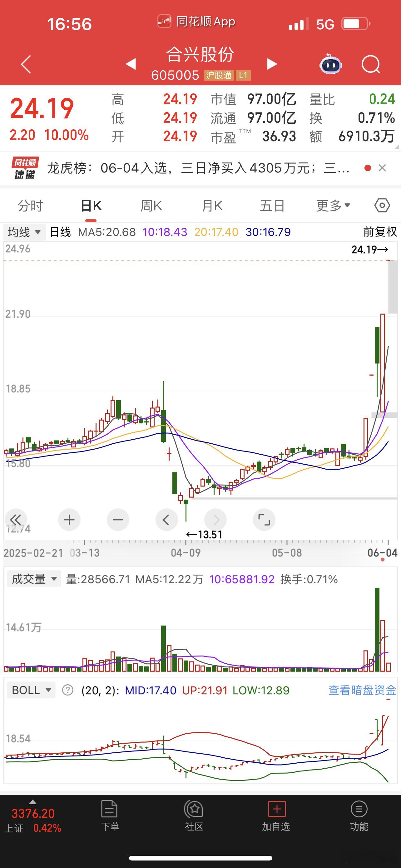
Task: Tap L1 quote level badge
Action: (243, 75)
